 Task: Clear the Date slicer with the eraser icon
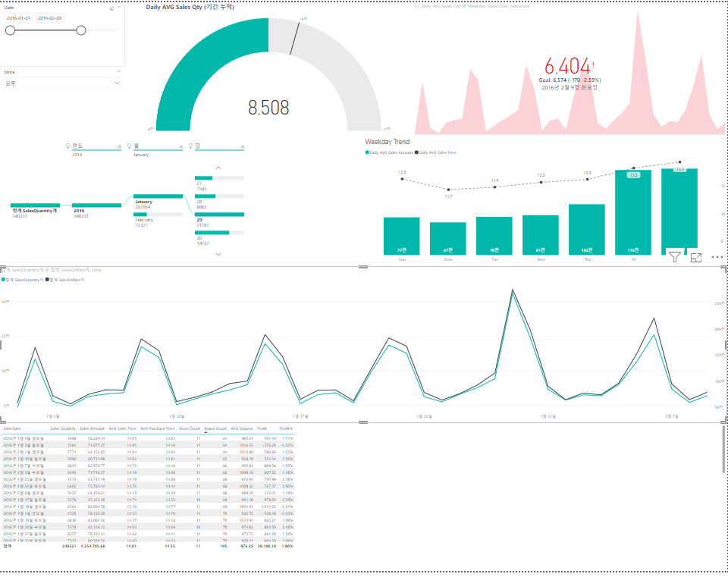tap(112, 8)
